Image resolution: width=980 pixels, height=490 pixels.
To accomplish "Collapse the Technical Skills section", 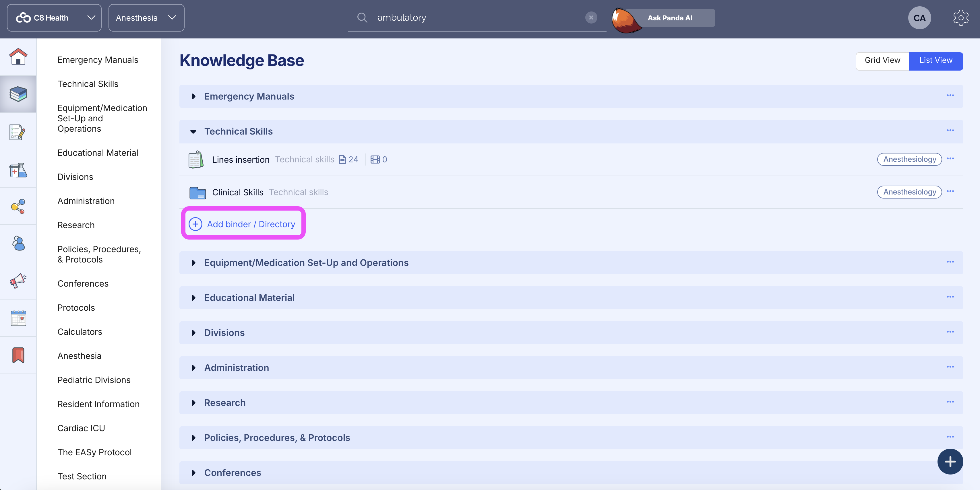I will point(193,131).
